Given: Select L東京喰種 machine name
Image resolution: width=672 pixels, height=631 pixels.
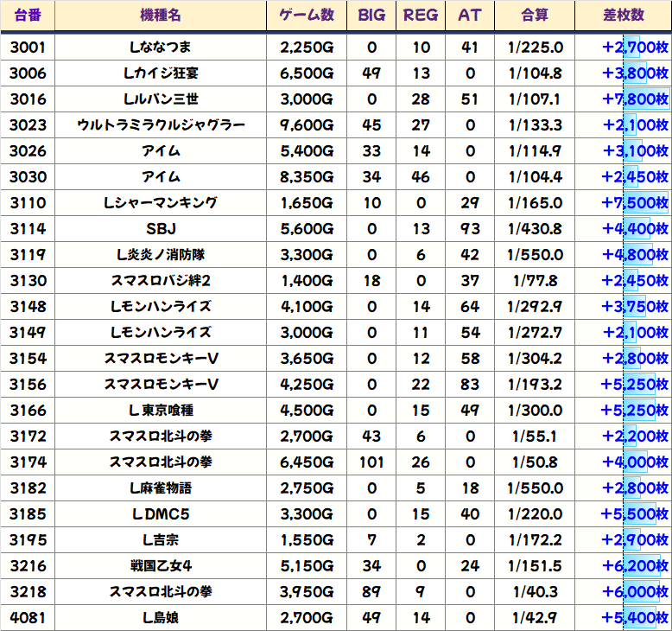Looking at the screenshot, I should point(161,411).
